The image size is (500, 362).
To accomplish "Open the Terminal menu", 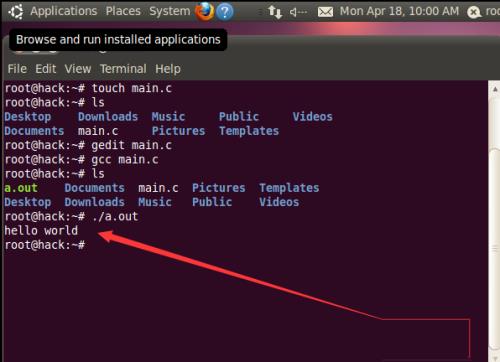I will [x=123, y=69].
